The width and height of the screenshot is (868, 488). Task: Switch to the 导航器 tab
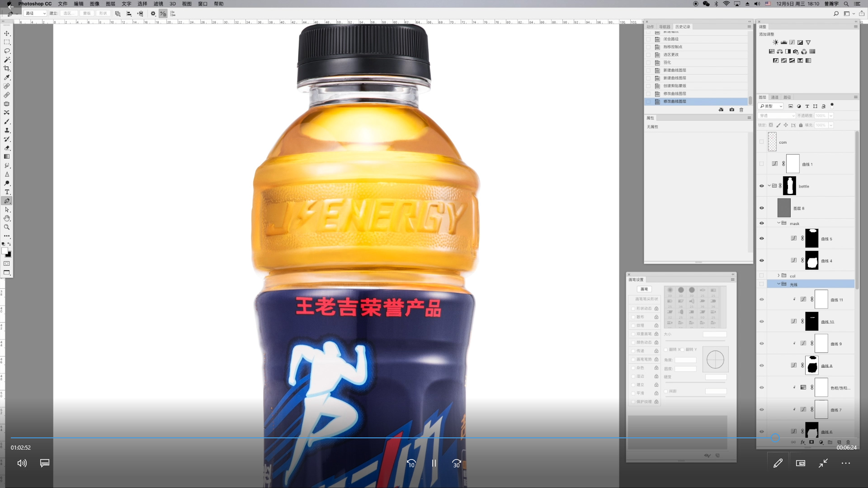click(665, 27)
